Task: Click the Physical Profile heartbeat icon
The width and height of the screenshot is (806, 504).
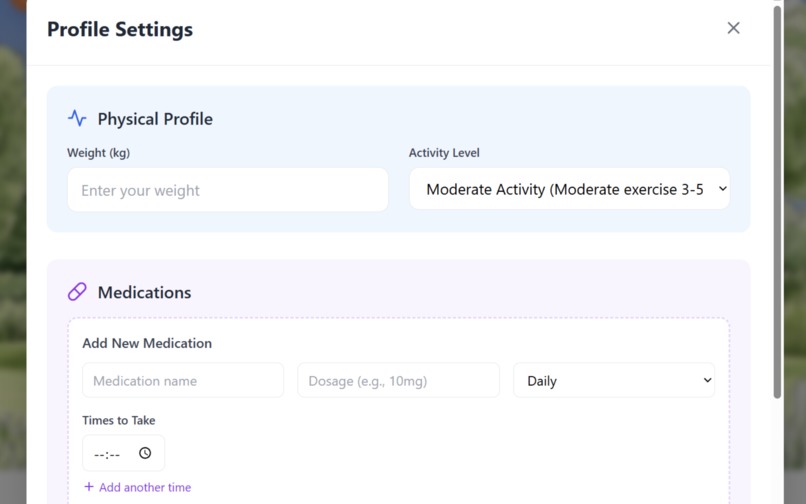Action: [x=77, y=118]
